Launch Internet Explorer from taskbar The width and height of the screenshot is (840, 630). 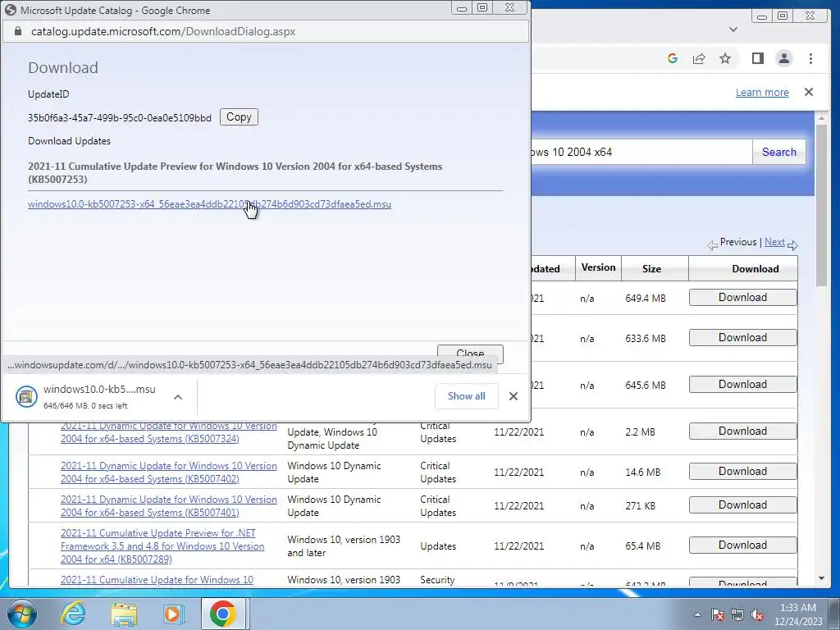pyautogui.click(x=73, y=614)
